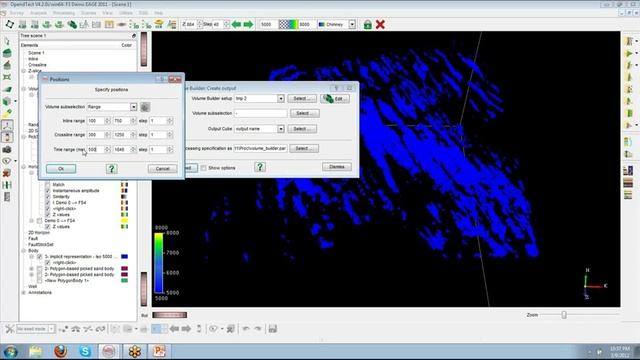
Task: Open the Chimney color table dropdown
Action: [352, 24]
